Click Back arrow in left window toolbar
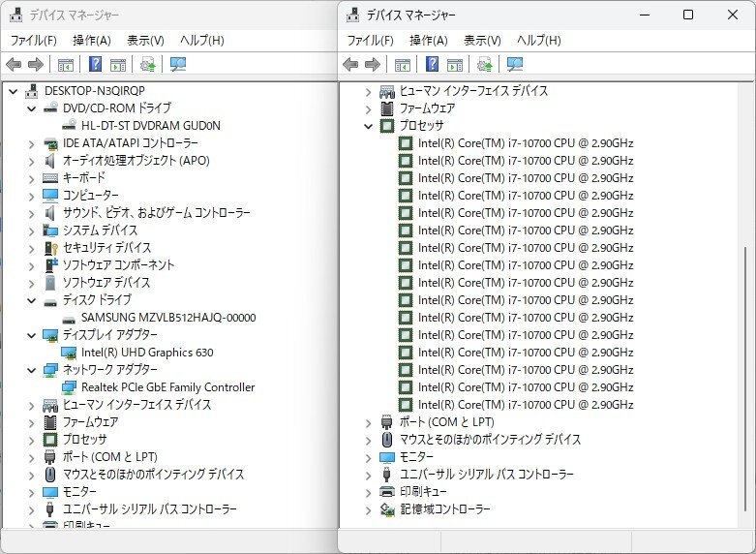The width and height of the screenshot is (756, 554). tap(14, 64)
